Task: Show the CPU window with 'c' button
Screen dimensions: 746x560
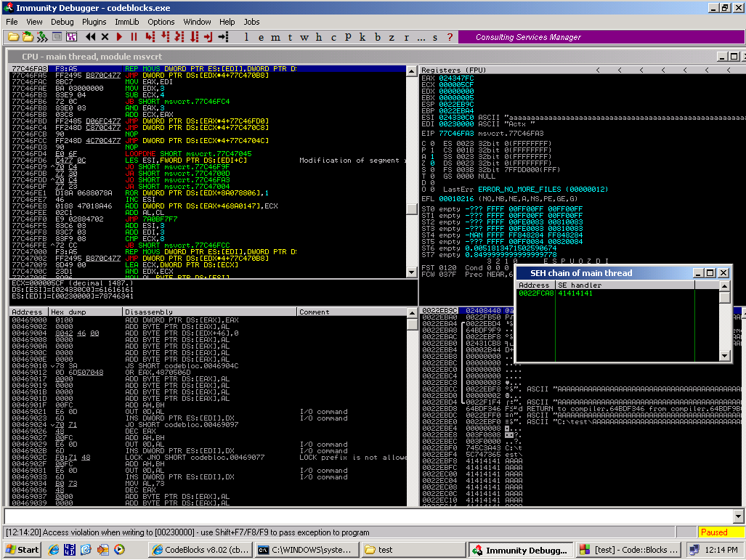Action: pyautogui.click(x=333, y=37)
